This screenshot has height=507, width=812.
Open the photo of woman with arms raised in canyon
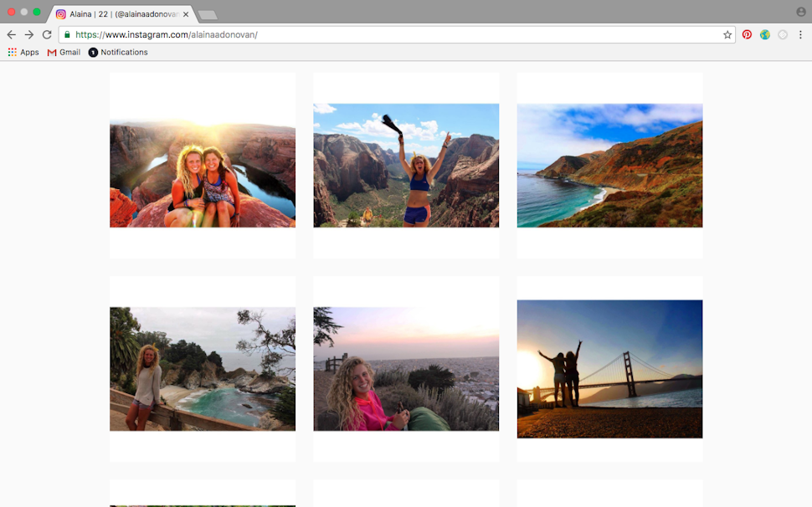point(406,166)
